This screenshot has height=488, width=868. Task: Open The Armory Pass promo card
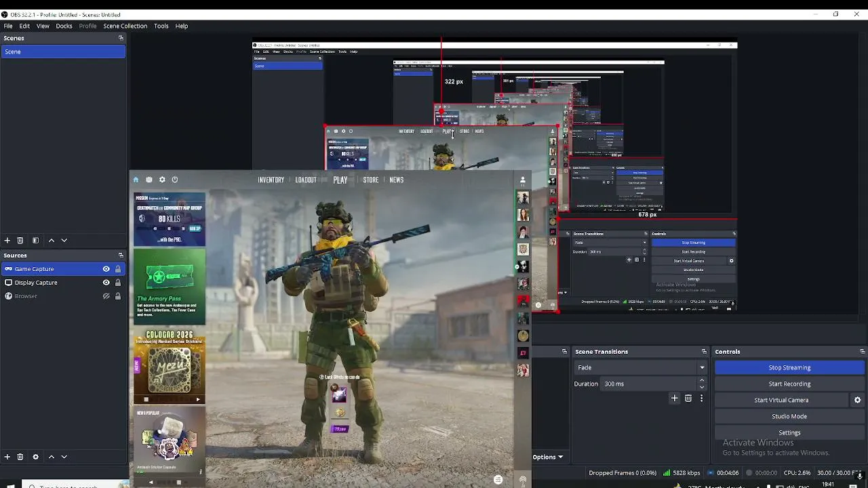tap(170, 287)
